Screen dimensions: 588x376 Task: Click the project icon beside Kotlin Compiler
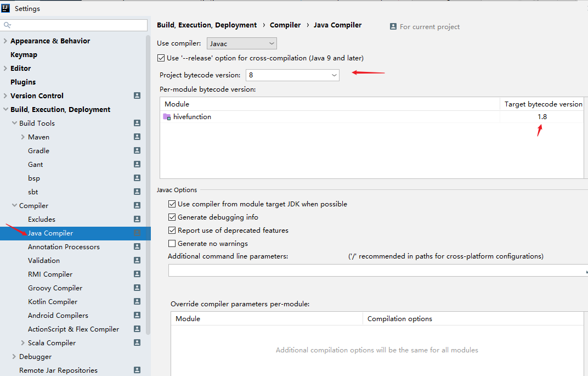[x=137, y=301]
